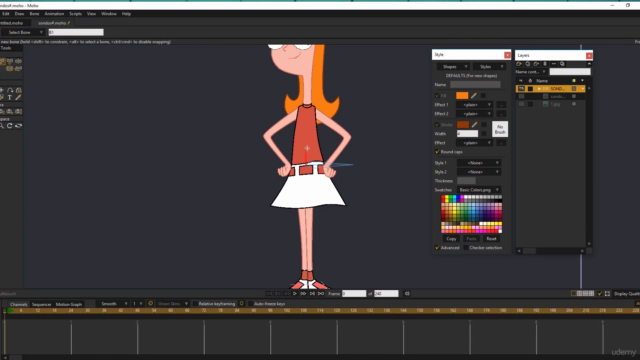This screenshot has height=360, width=640.
Task: Select the four-pane viewport layout icon
Action: point(591,293)
